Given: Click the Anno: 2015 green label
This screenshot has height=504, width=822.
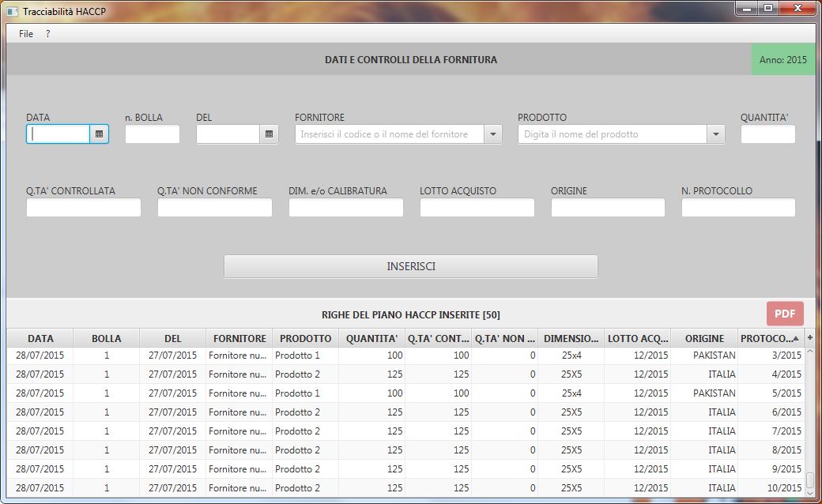Looking at the screenshot, I should tap(782, 60).
